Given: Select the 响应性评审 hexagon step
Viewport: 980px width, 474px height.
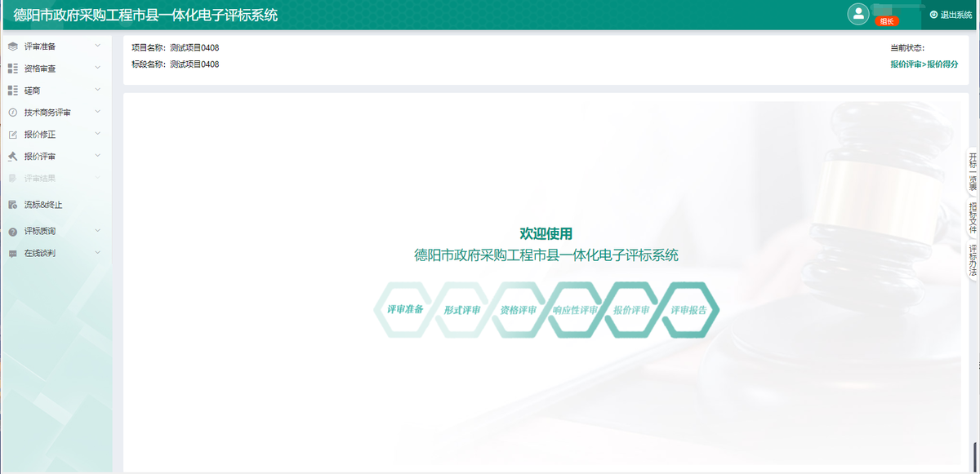Looking at the screenshot, I should pyautogui.click(x=576, y=310).
